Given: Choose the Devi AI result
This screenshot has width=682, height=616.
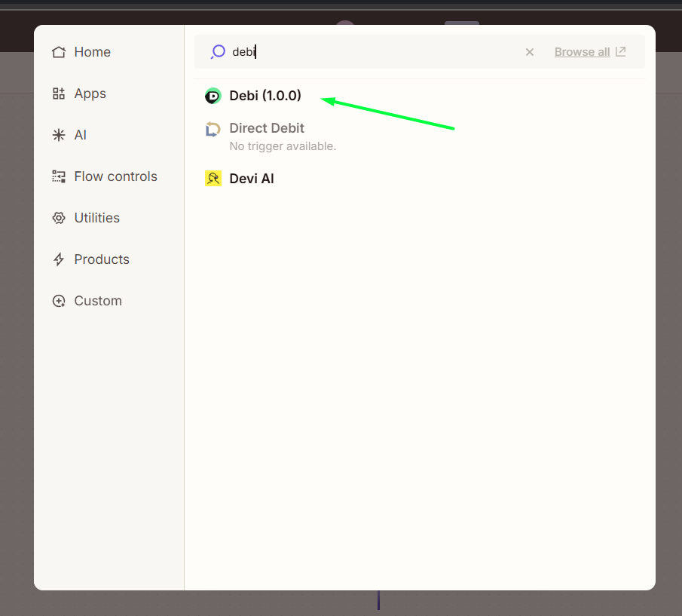Looking at the screenshot, I should tap(252, 179).
